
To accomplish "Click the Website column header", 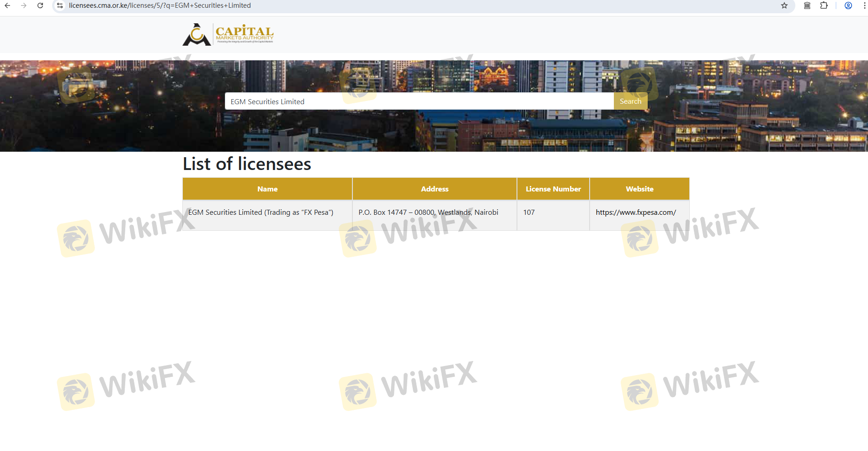I will pyautogui.click(x=639, y=189).
